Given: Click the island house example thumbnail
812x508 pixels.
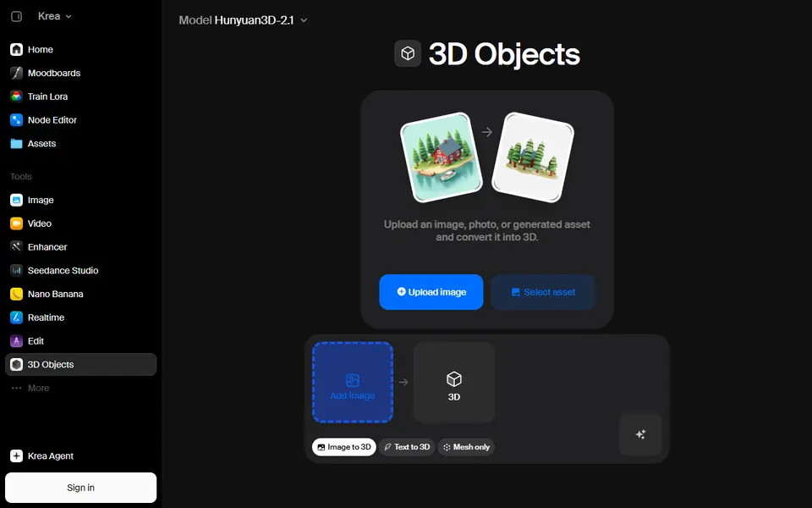Looking at the screenshot, I should 442,157.
